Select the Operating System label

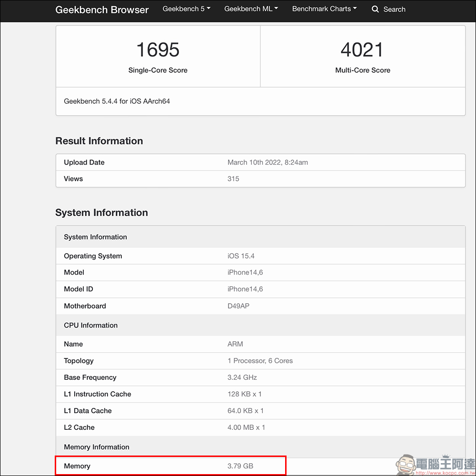point(93,256)
